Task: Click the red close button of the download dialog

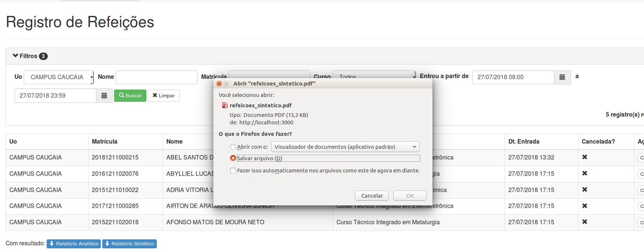Action: 219,84
